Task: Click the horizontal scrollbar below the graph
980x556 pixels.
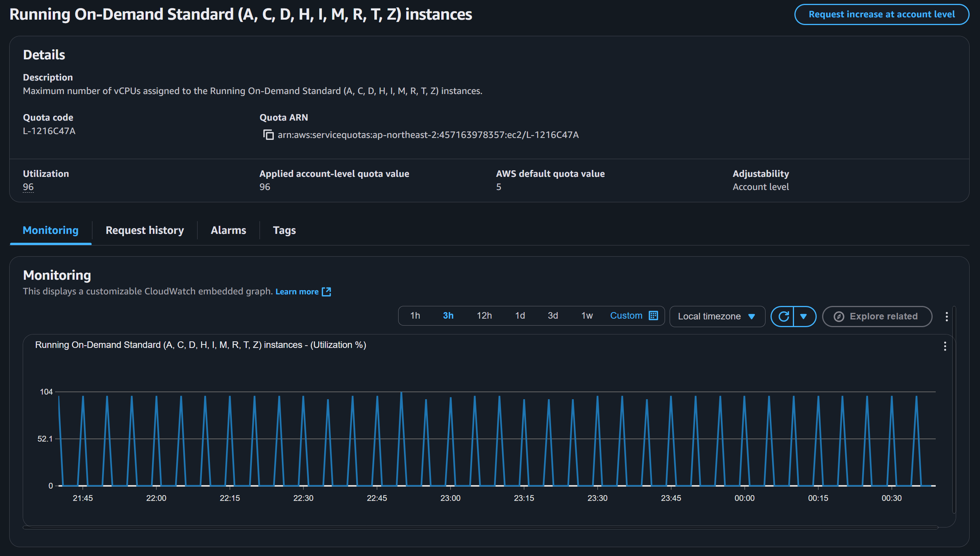Action: tap(480, 527)
